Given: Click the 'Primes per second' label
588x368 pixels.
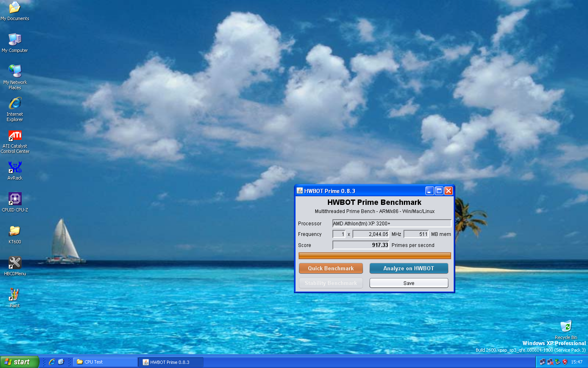Looking at the screenshot, I should click(413, 245).
